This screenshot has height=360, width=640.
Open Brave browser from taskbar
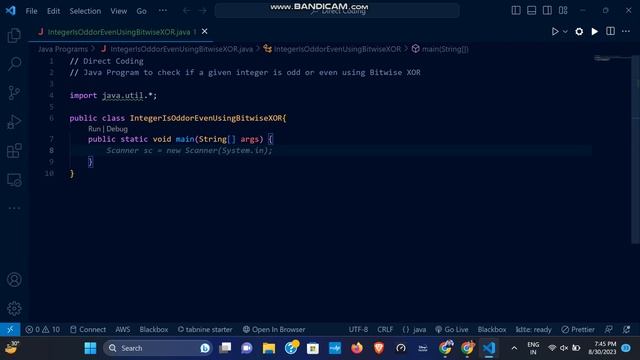379,348
